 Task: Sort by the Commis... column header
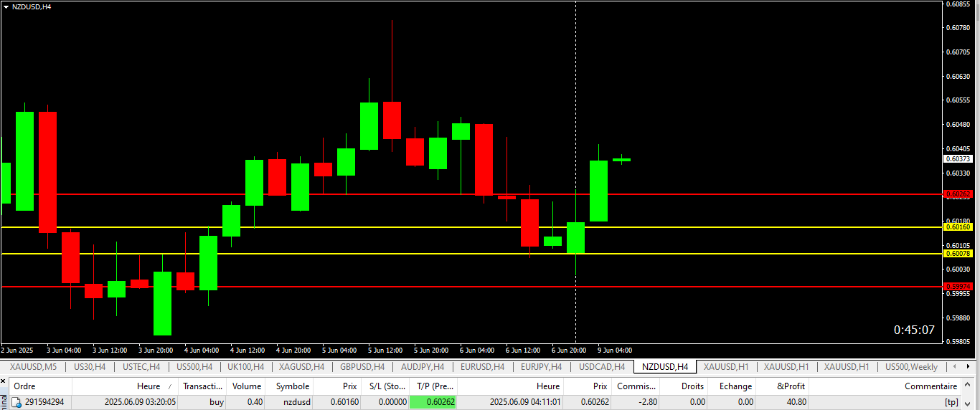636,386
